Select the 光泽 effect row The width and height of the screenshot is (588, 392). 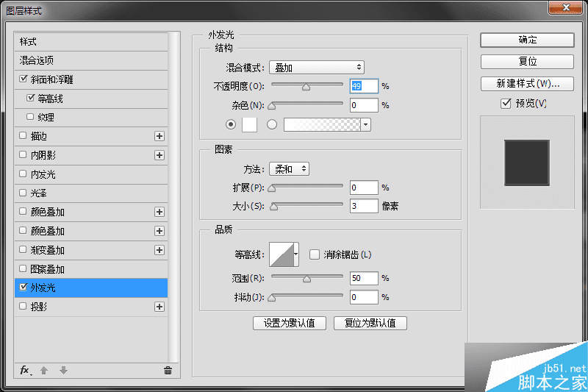point(90,193)
